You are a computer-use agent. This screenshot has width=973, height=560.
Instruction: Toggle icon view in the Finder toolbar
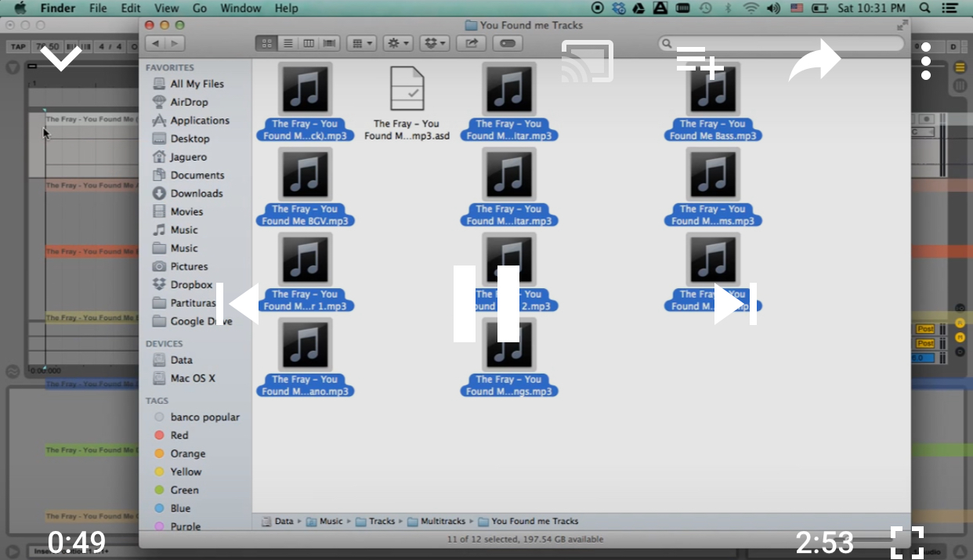(x=266, y=43)
